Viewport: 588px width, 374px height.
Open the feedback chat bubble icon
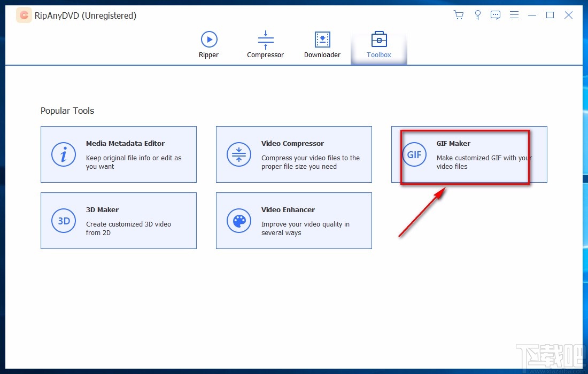[x=496, y=15]
